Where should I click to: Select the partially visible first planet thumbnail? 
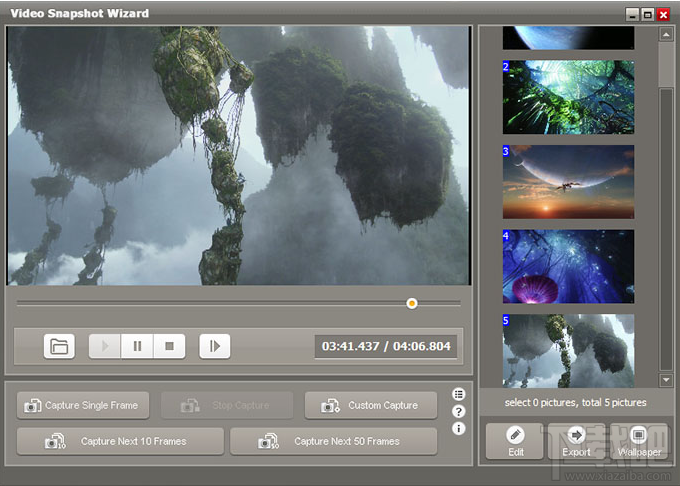[568, 38]
